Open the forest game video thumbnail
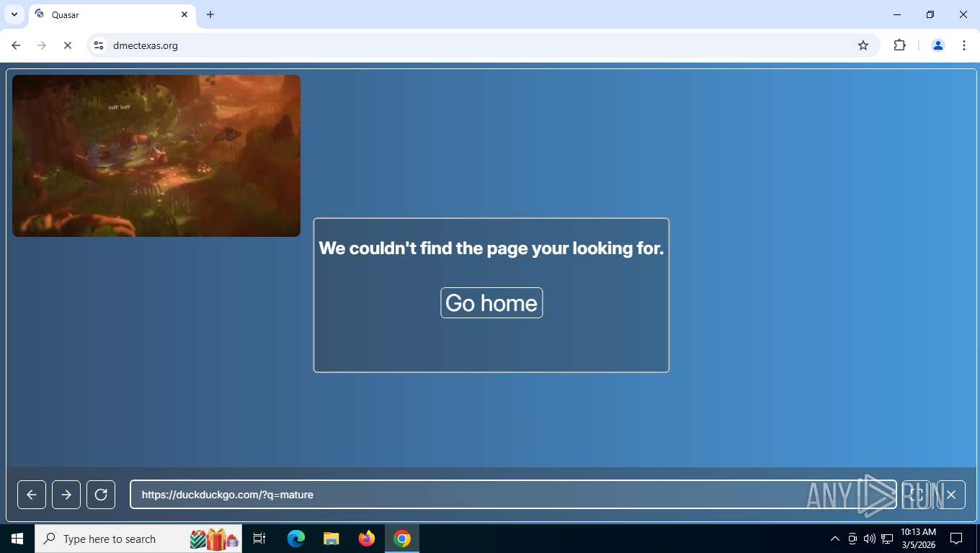The width and height of the screenshot is (980, 553). tap(156, 156)
